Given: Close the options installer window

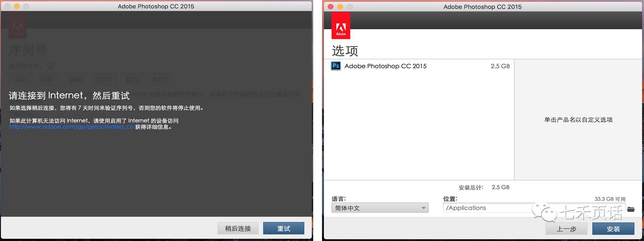Looking at the screenshot, I should click(x=331, y=7).
